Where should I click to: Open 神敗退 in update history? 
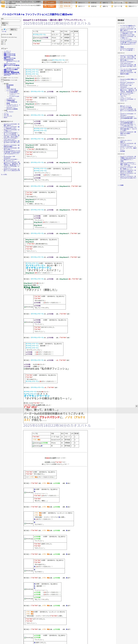(x=122, y=47)
